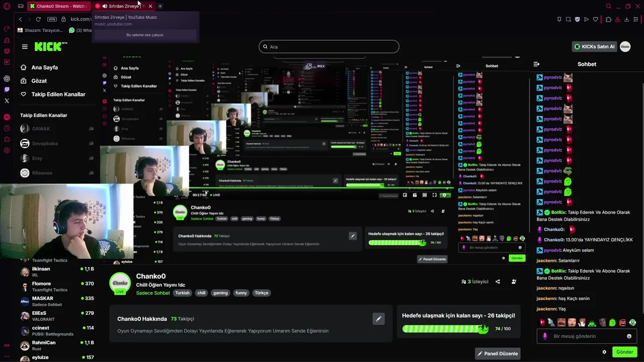Open a new browser tab
Viewport: 644px width, 362px height.
point(160,6)
